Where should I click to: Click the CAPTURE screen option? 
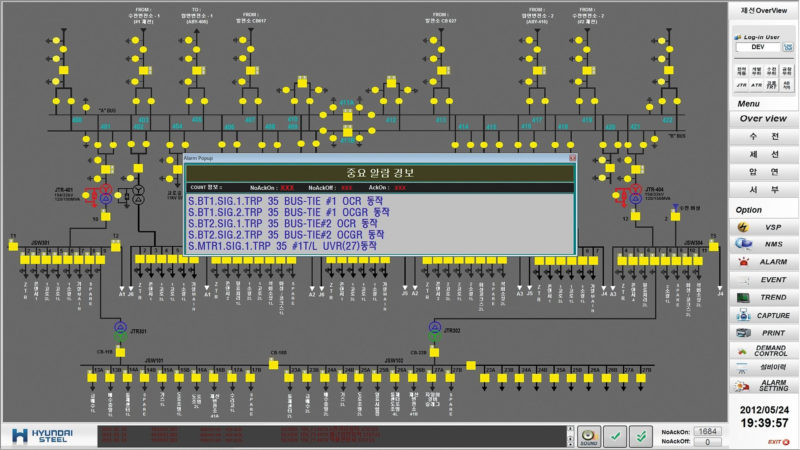(764, 315)
